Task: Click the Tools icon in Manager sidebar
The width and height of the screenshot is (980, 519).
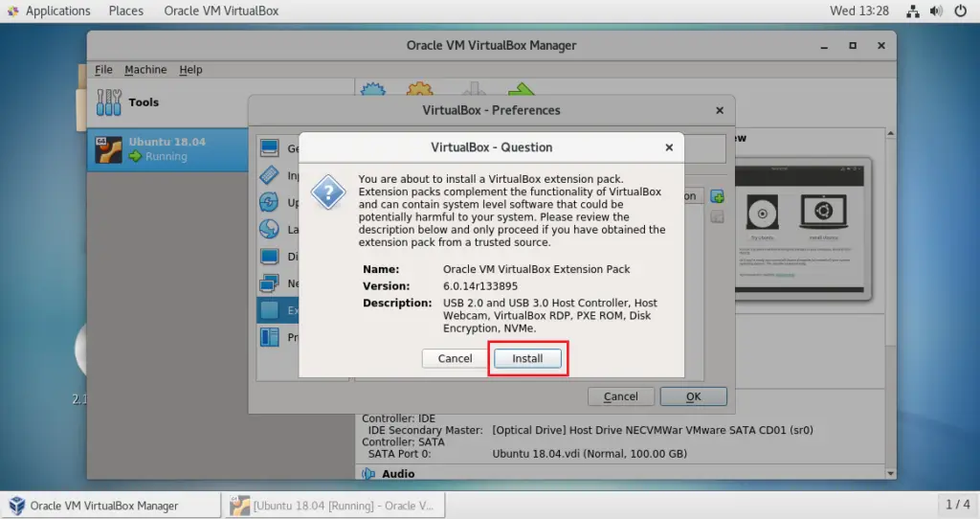Action: tap(109, 102)
